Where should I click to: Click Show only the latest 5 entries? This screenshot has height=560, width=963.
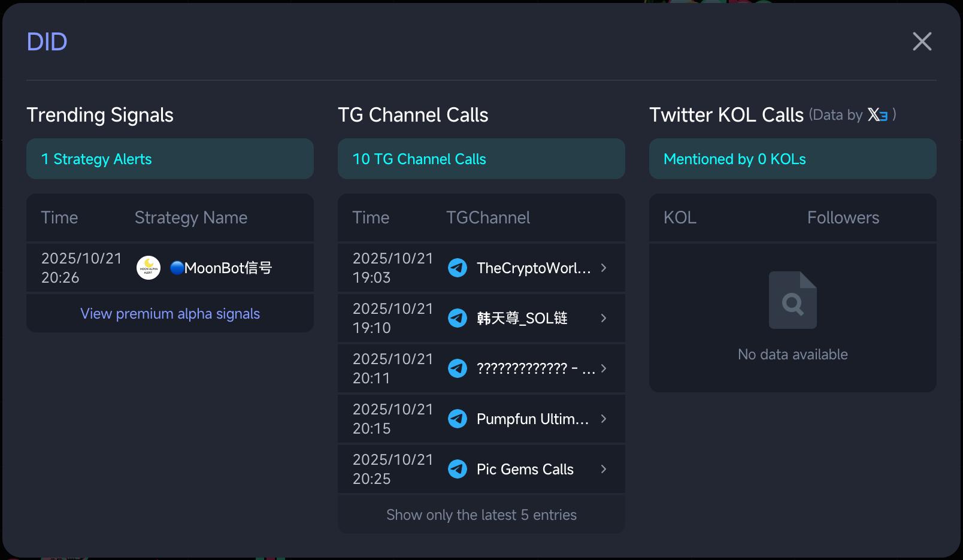click(x=481, y=515)
